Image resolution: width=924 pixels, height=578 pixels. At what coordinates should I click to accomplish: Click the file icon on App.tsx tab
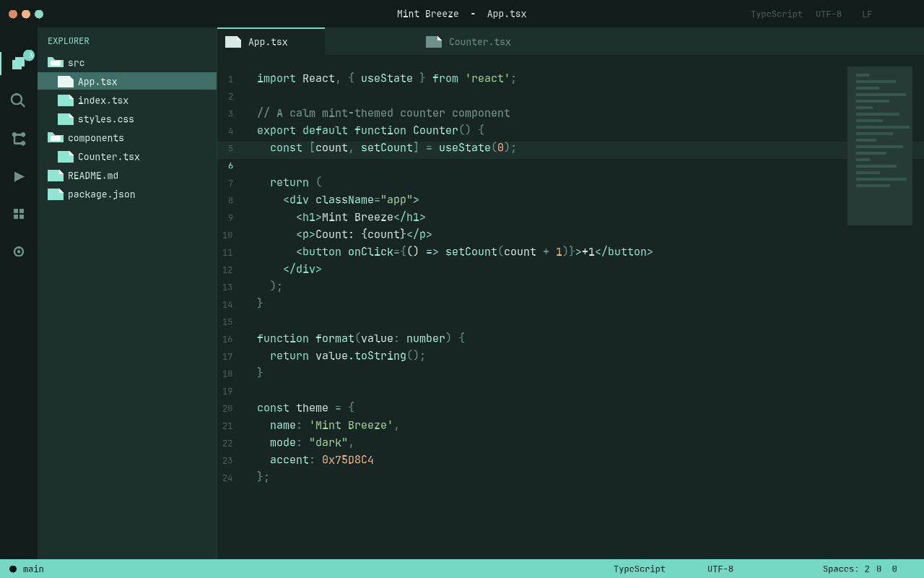point(233,42)
